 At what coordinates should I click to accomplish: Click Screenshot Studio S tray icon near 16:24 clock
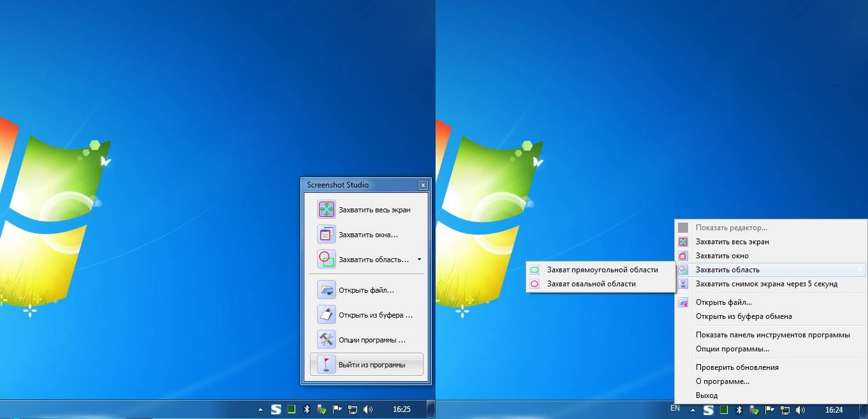(x=708, y=409)
